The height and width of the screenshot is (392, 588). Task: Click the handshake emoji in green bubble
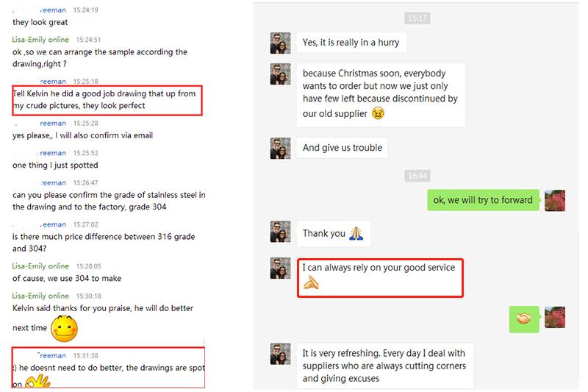[524, 319]
